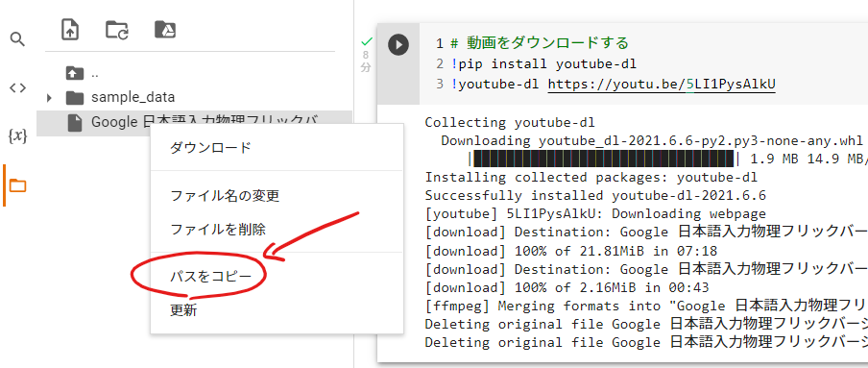Screen dimensions: 868x368
Task: Click '[youtube] 5LI1PysAlkU: Downloading webpage' line
Action: 595,214
